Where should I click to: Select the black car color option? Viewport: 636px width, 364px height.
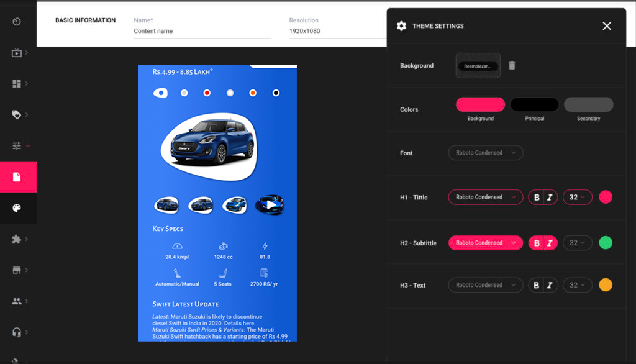276,93
